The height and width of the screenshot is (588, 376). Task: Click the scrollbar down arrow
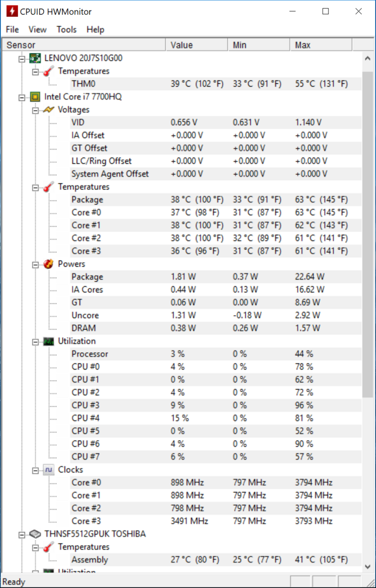pos(368,566)
